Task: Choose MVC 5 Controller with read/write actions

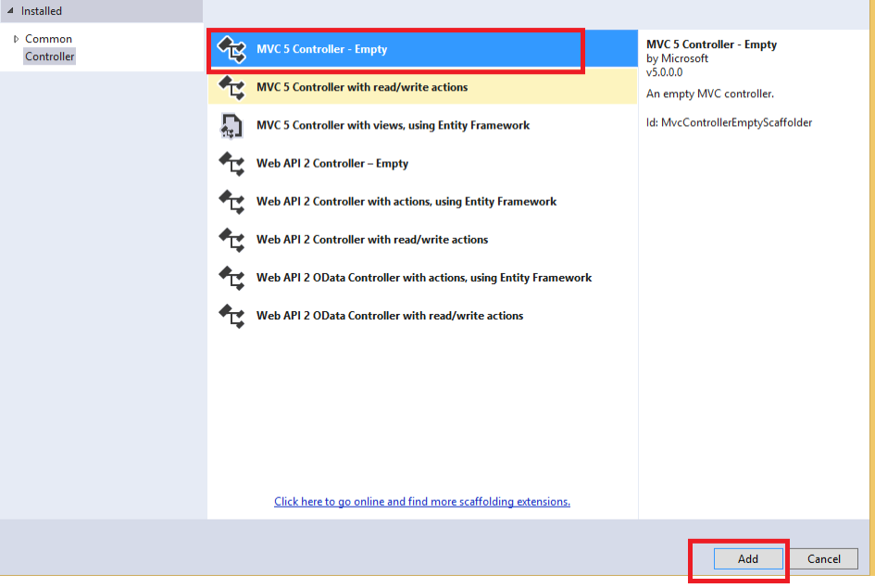Action: (x=422, y=87)
